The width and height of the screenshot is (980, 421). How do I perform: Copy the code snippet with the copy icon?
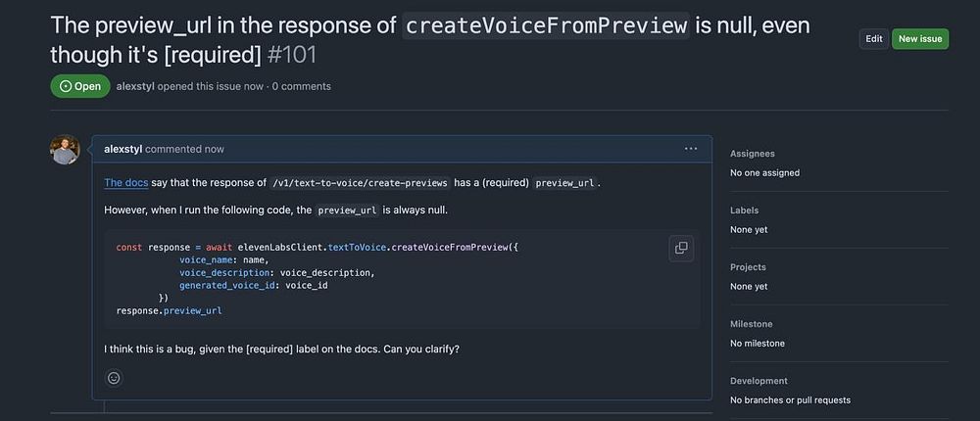pos(681,248)
